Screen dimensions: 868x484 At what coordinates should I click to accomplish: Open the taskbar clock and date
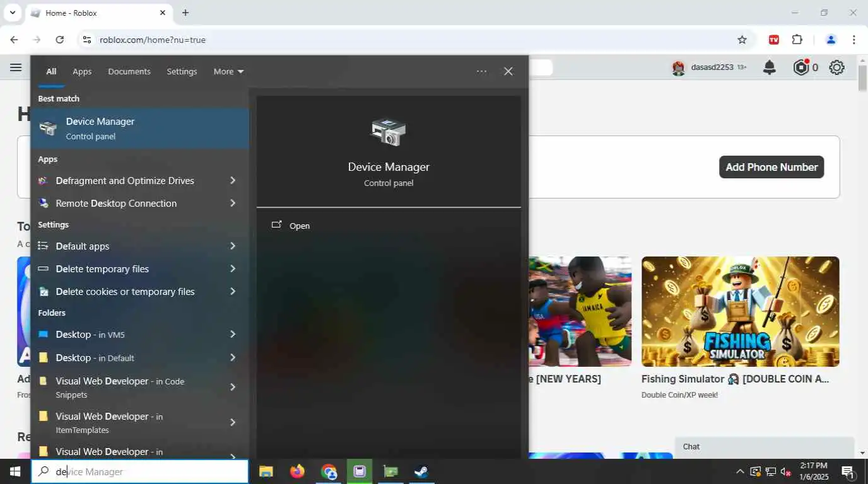pyautogui.click(x=814, y=471)
